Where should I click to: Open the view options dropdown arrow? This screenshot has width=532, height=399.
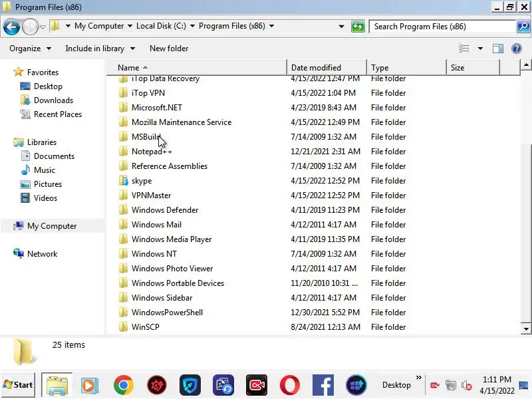tap(480, 49)
